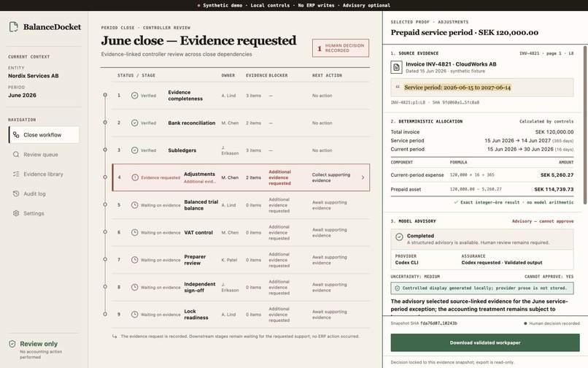This screenshot has height=368, width=588.
Task: Select the Lock readiness stage name
Action: (x=196, y=315)
